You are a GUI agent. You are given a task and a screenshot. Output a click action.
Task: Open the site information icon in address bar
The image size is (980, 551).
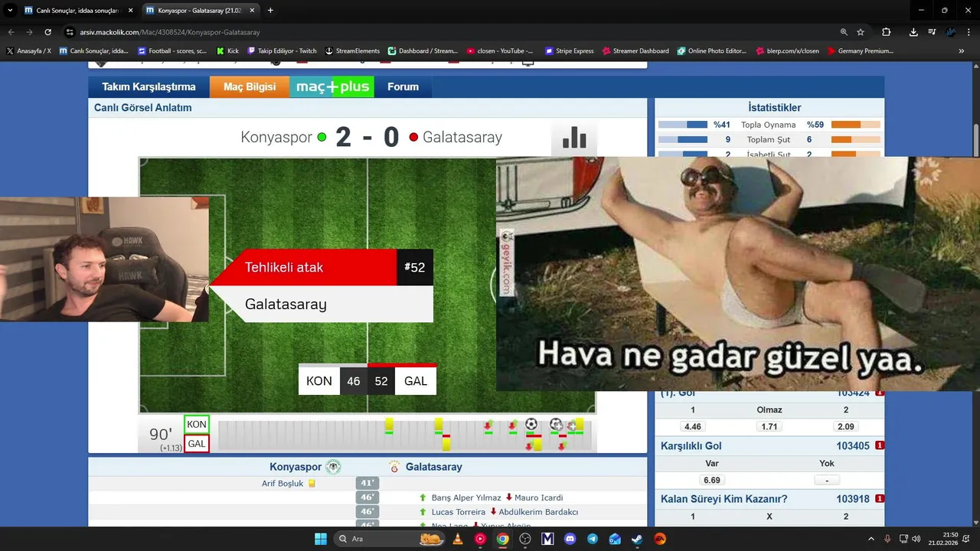(70, 32)
